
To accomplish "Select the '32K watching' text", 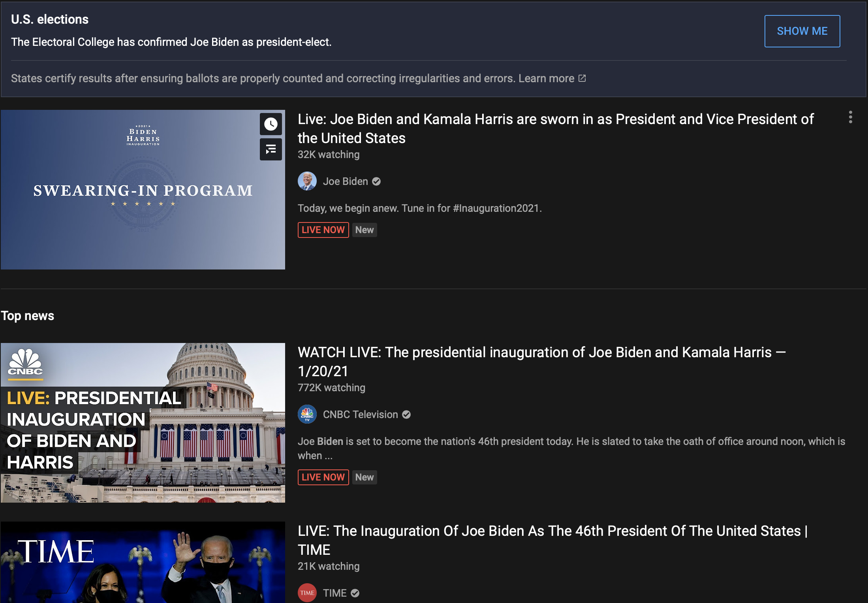I will [x=329, y=155].
